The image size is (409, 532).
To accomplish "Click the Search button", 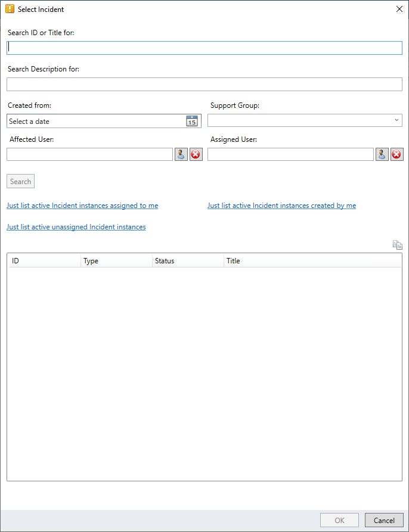I will [20, 181].
